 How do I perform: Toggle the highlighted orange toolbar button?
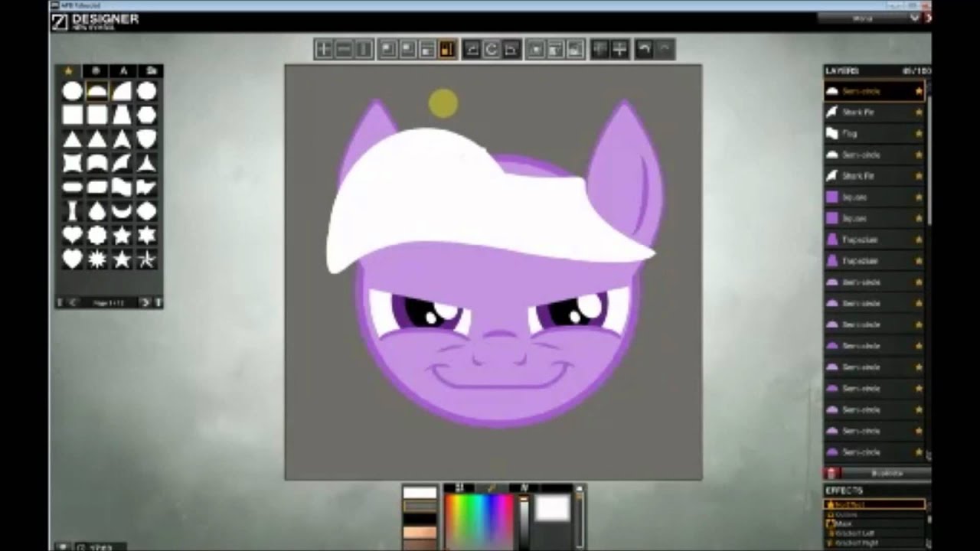447,50
